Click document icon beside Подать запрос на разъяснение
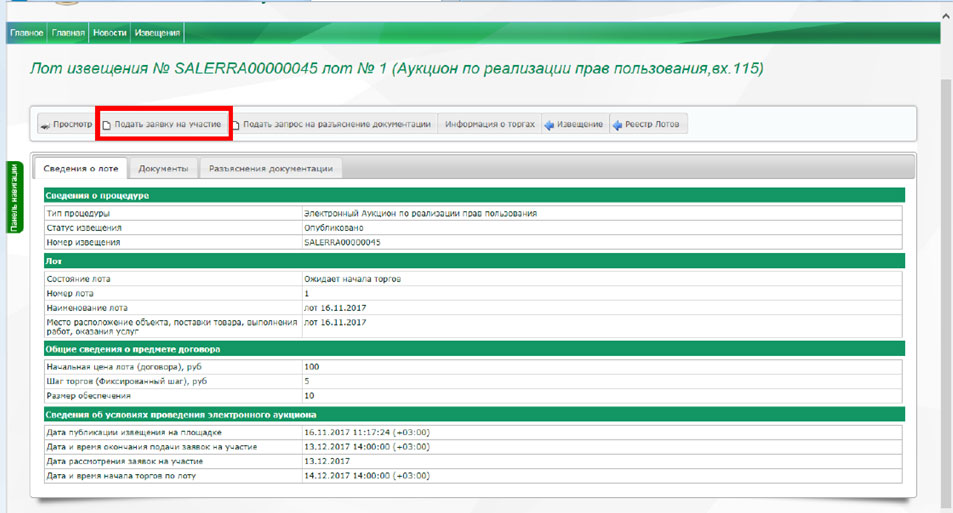 coord(236,125)
